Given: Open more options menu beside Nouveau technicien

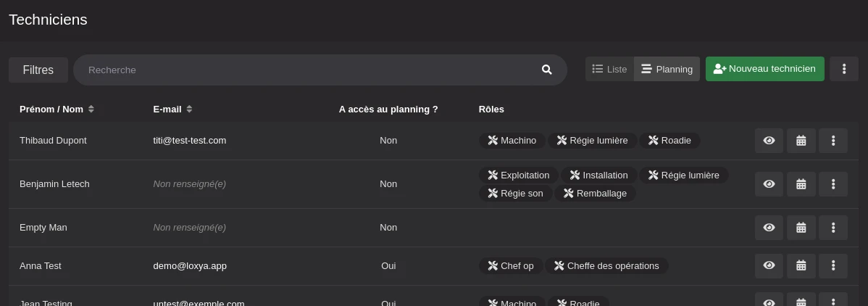Looking at the screenshot, I should [844, 69].
